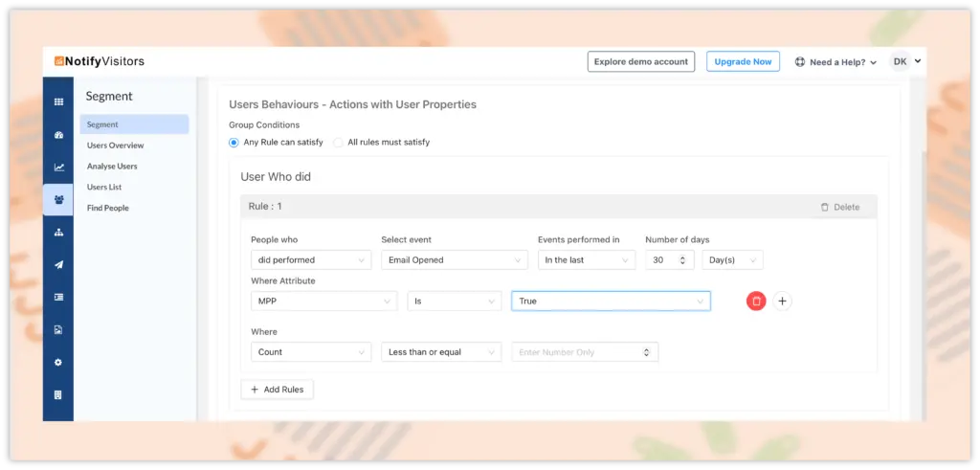The width and height of the screenshot is (980, 470).
Task: Go to Find People menu item
Action: tap(108, 208)
